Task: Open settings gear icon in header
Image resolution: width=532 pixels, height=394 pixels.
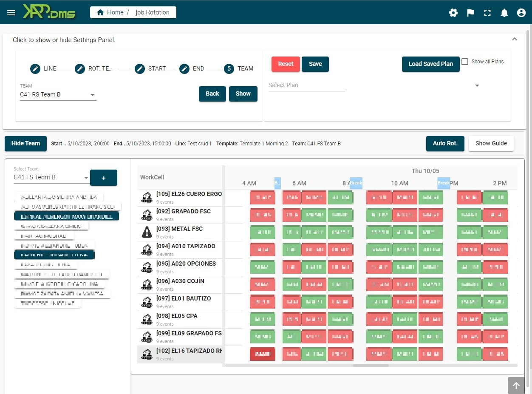Action: click(453, 13)
